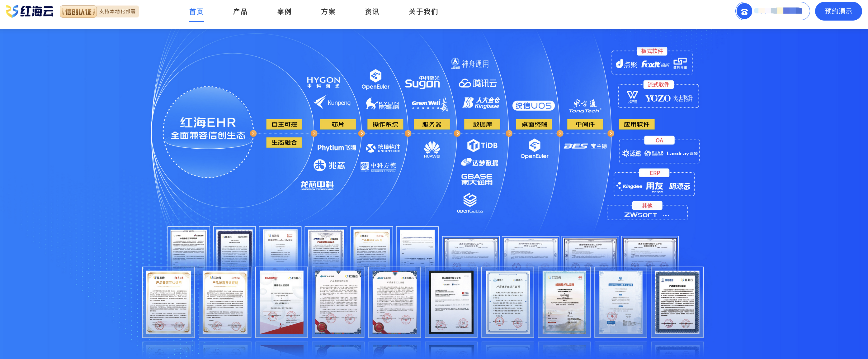The image size is (868, 359).
Task: Click the Kunpeng chip logo
Action: pos(332,102)
